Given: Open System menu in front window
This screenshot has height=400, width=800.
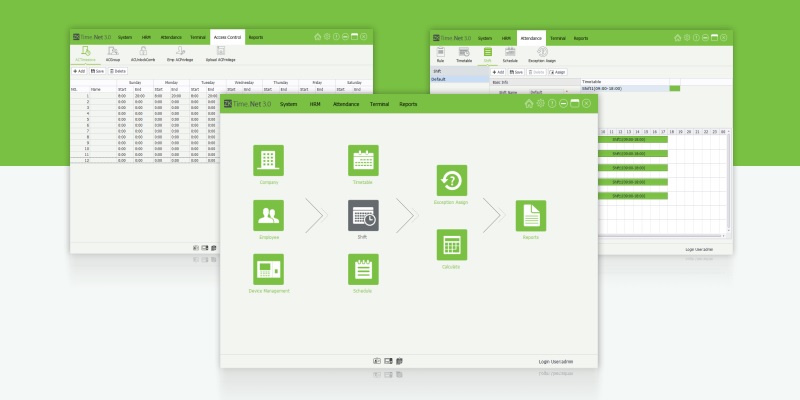Looking at the screenshot, I should [288, 104].
